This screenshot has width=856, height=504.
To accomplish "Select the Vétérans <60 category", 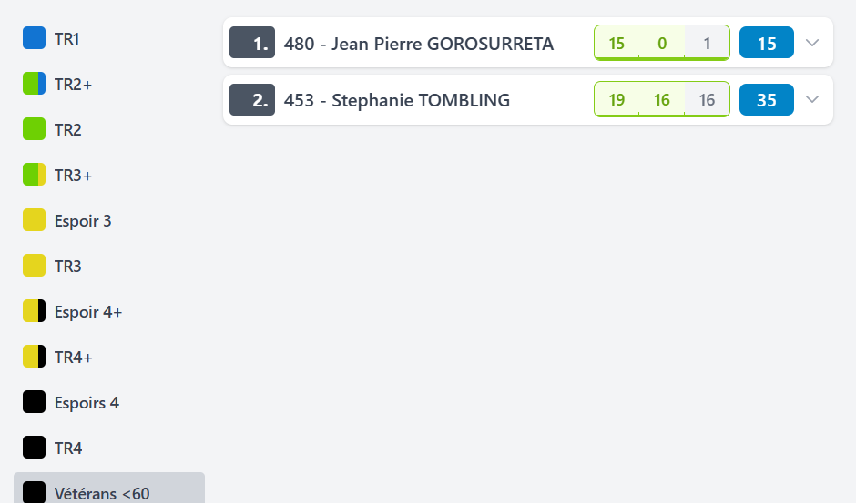I will point(102,493).
